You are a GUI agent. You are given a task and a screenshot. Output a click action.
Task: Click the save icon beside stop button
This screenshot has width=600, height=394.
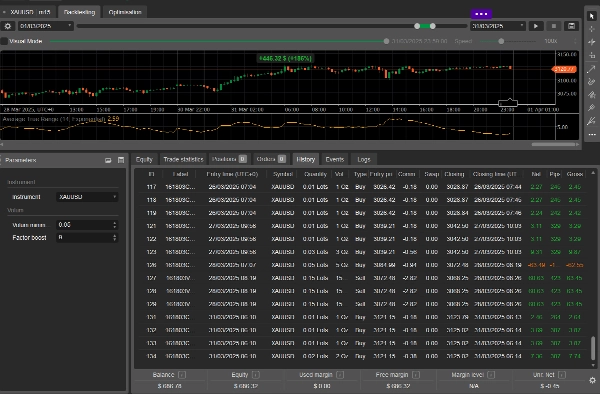[571, 26]
